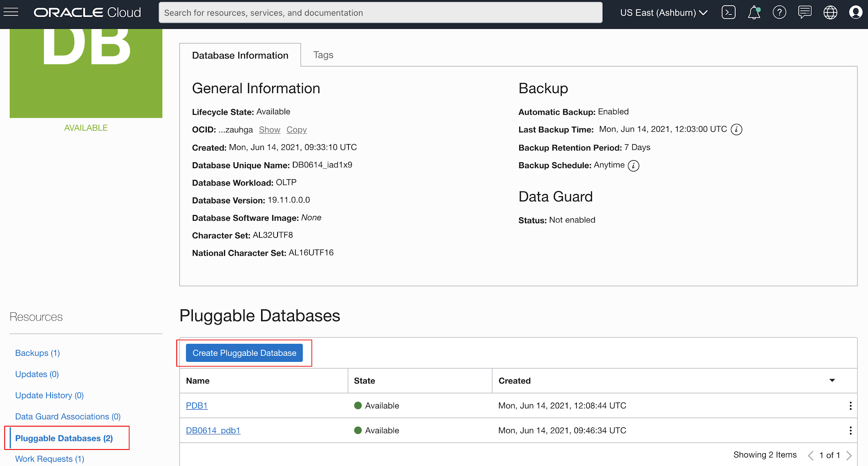Image resolution: width=868 pixels, height=466 pixels.
Task: Select the Database Information tab
Action: pos(240,55)
